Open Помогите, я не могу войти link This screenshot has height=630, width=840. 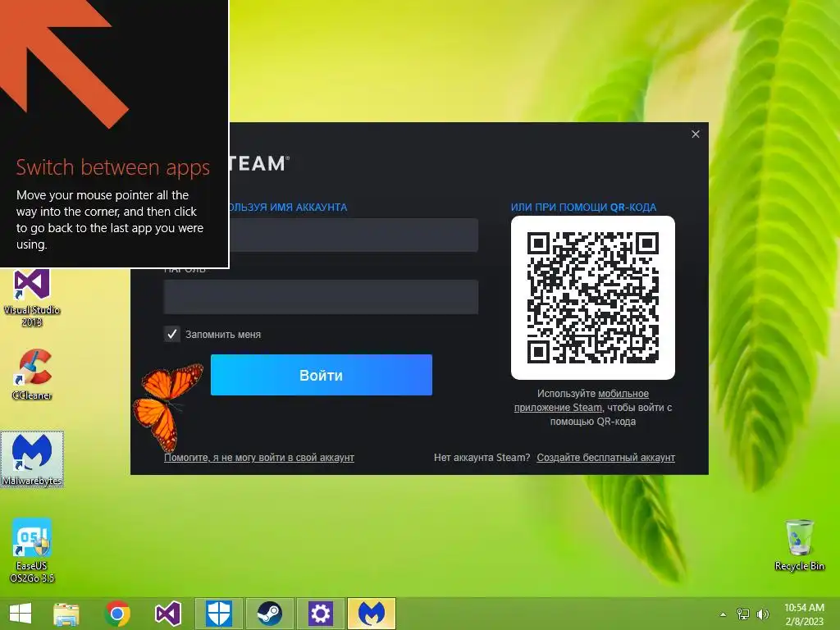258,458
